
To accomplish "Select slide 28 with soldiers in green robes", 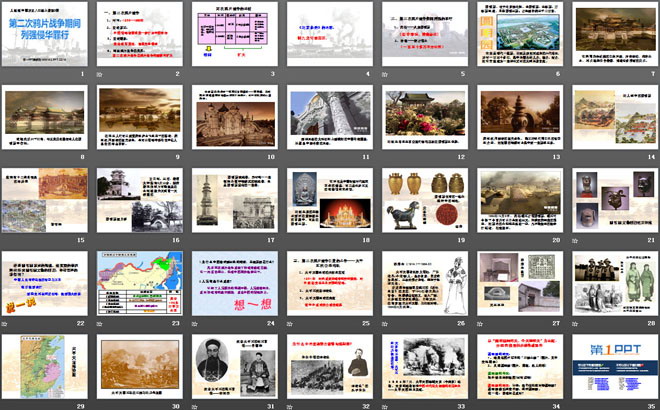I will coord(615,284).
